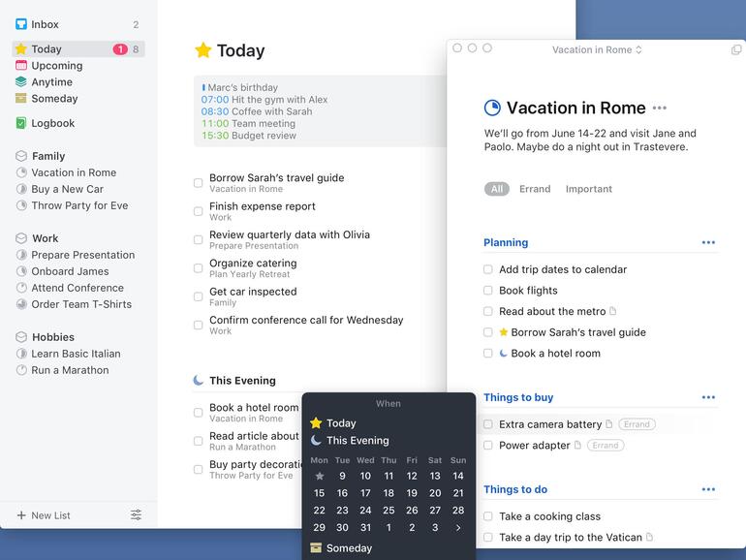The height and width of the screenshot is (560, 746).
Task: Open the Things to do ellipsis menu
Action: pyautogui.click(x=708, y=489)
